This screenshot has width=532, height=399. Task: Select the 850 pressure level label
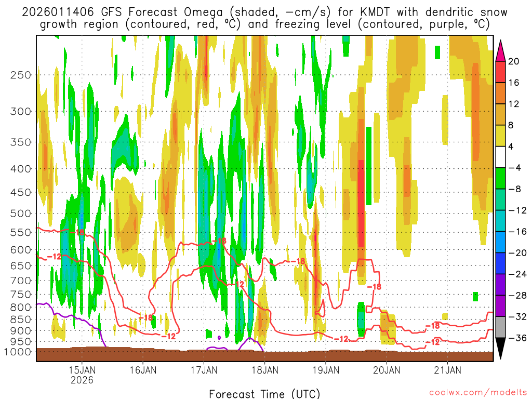[x=21, y=320]
